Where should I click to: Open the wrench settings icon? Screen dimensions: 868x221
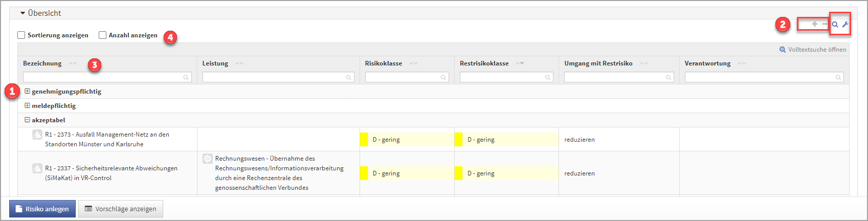tap(845, 25)
